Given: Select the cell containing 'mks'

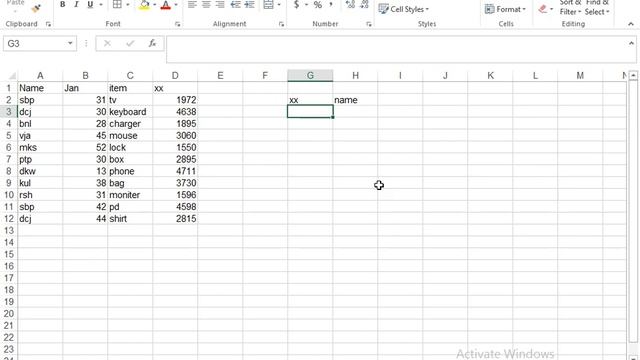Looking at the screenshot, I should (x=40, y=147).
